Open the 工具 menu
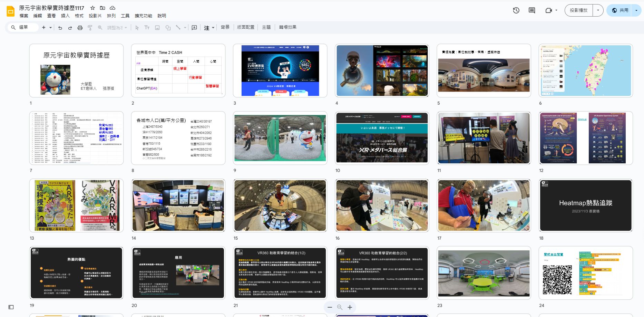This screenshot has height=317, width=644. pyautogui.click(x=125, y=16)
